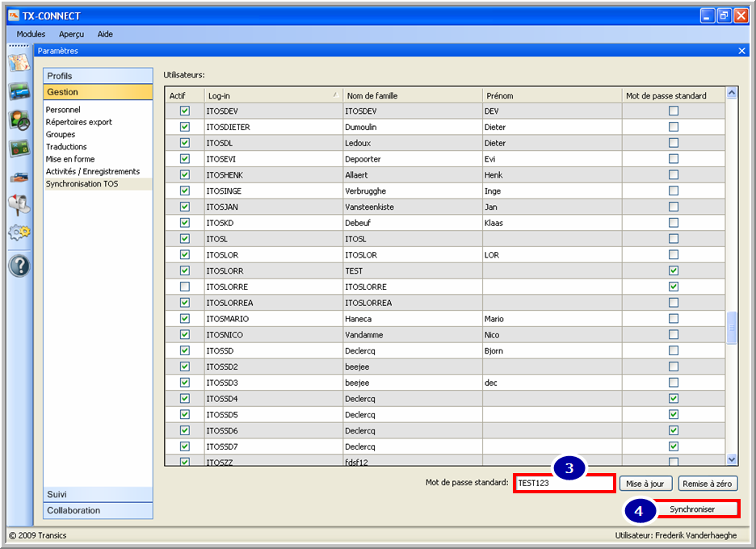Expand the Collaboration section
The height and width of the screenshot is (549, 756).
tap(98, 510)
